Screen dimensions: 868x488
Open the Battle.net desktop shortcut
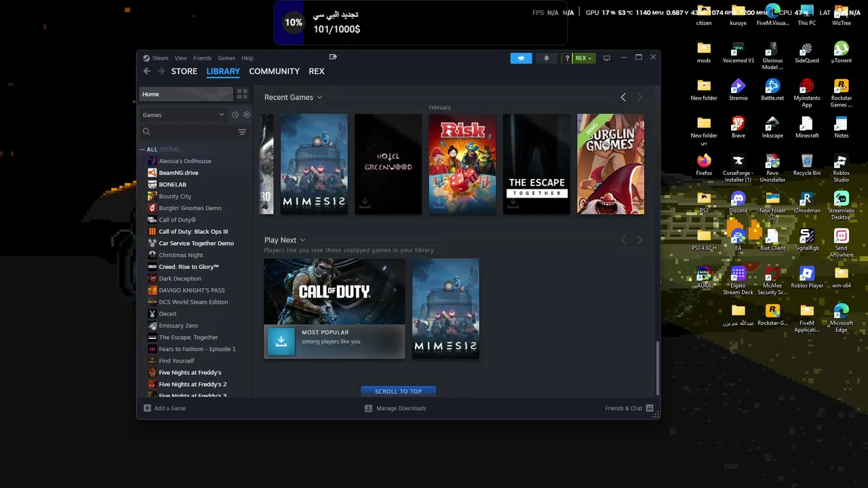coord(772,89)
